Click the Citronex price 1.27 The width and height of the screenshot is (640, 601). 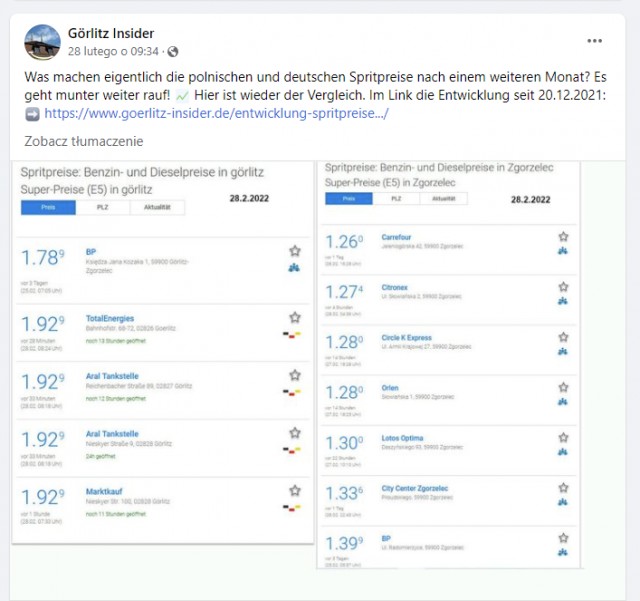click(x=344, y=292)
